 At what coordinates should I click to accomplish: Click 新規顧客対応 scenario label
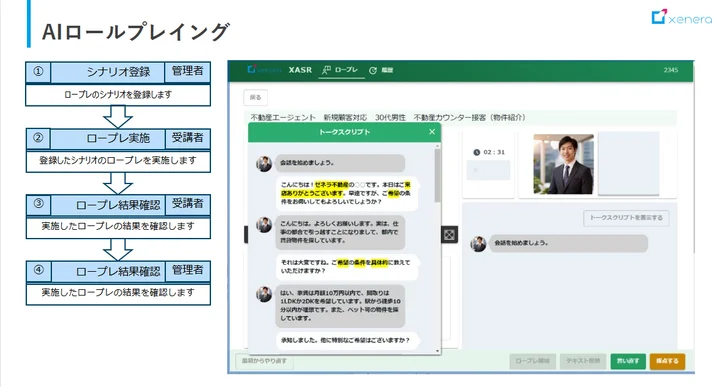click(345, 118)
